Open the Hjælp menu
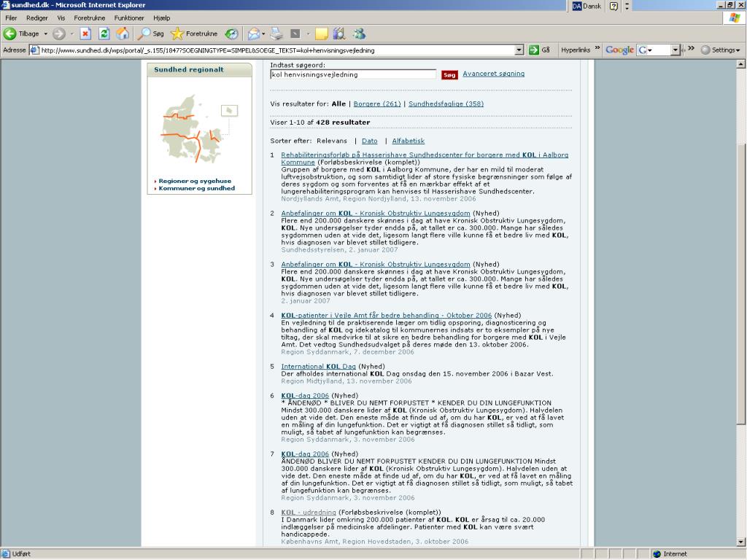The height and width of the screenshot is (560, 747). click(161, 18)
